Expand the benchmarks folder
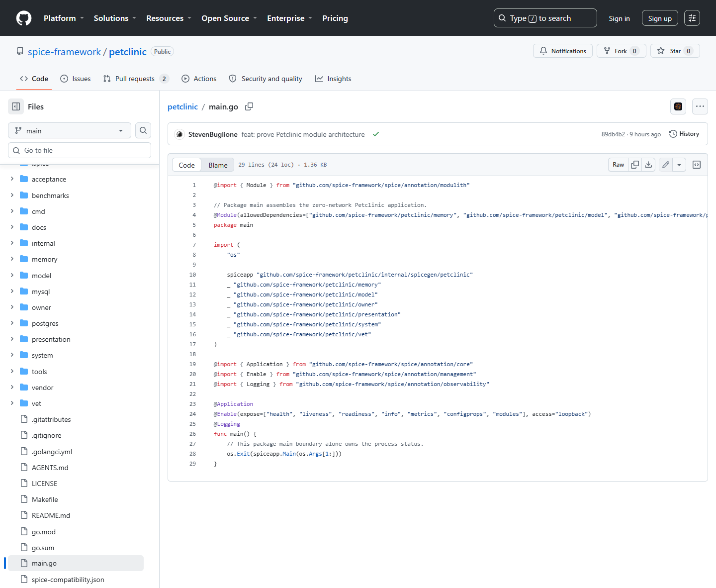716x588 pixels. [x=12, y=196]
